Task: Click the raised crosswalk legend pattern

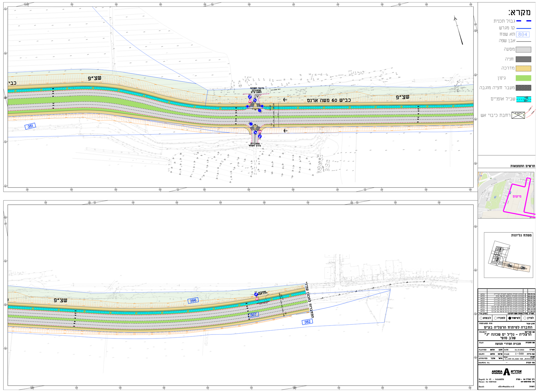Action: coord(523,88)
